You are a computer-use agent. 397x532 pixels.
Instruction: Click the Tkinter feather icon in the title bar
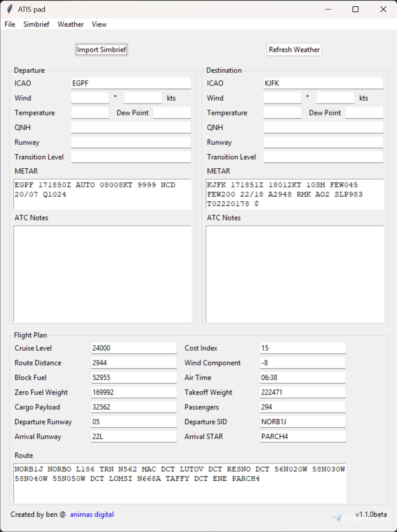pos(9,9)
